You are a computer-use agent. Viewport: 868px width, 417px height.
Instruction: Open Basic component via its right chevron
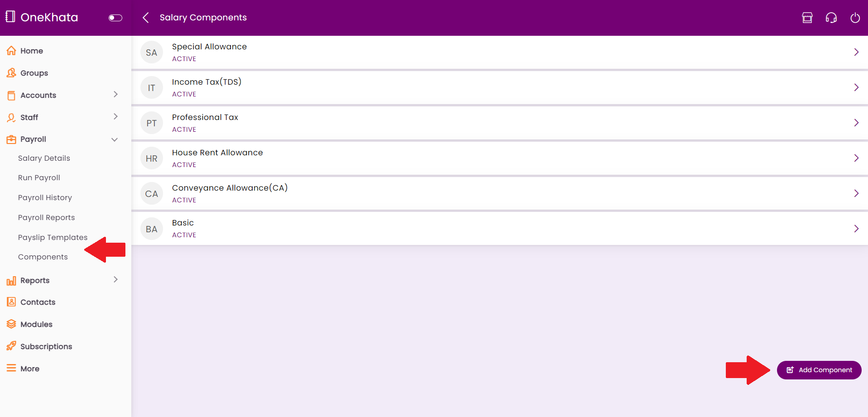point(856,229)
